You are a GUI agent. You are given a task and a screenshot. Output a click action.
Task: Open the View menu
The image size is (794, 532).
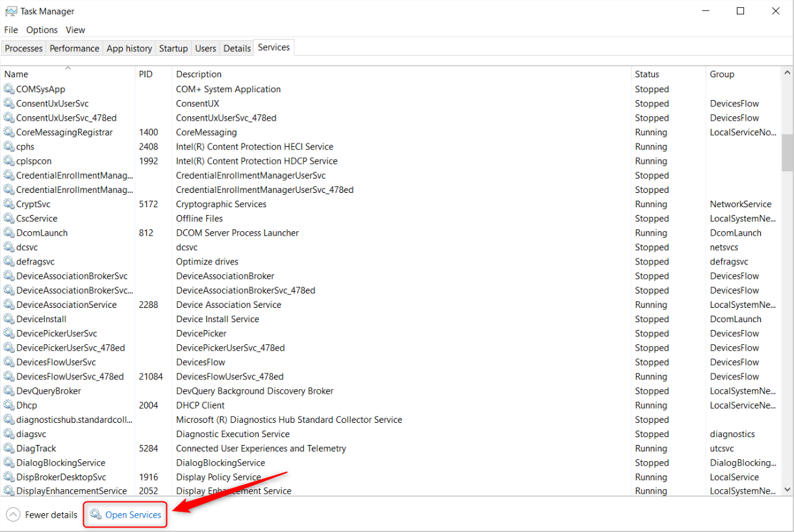75,30
